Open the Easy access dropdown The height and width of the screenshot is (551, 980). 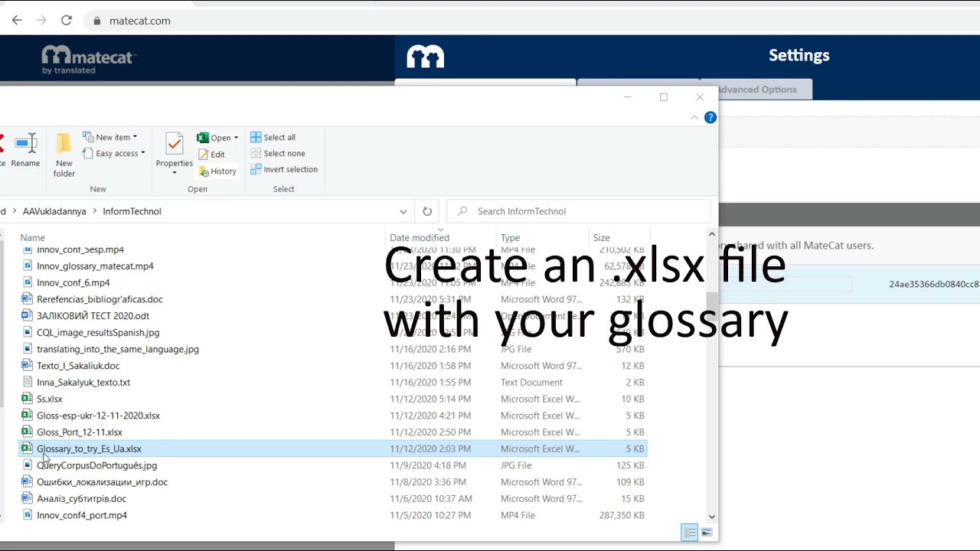pos(114,153)
